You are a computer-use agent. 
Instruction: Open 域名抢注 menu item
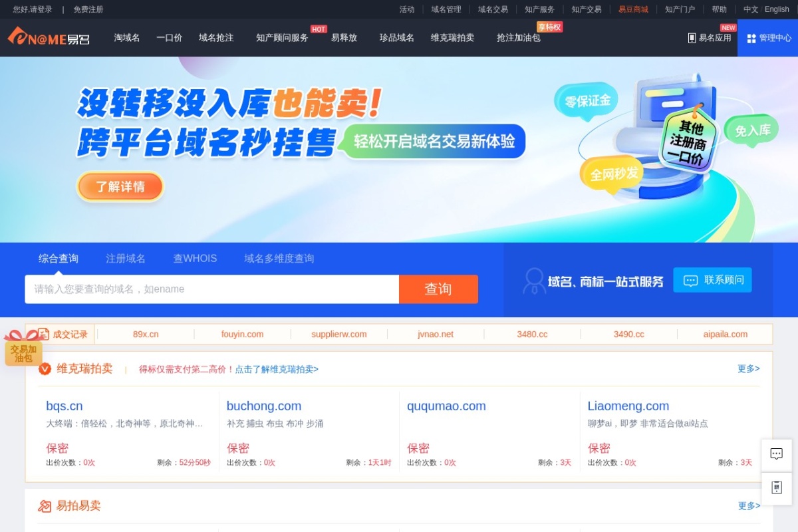(216, 38)
